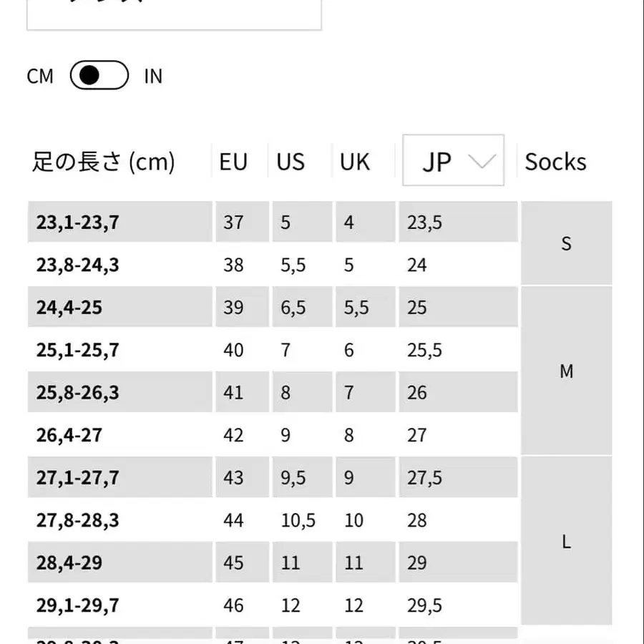Screen dimensions: 644x644
Task: Click the Socks column header
Action: (555, 162)
